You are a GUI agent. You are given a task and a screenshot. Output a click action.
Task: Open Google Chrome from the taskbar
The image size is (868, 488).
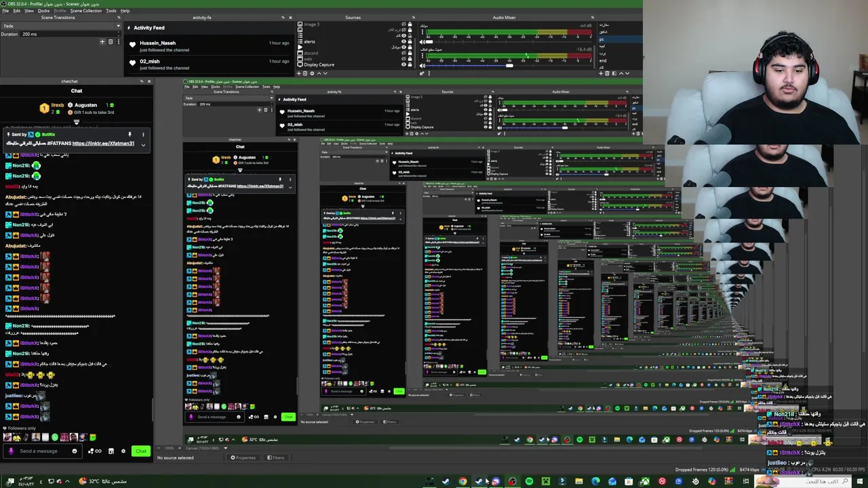click(463, 481)
